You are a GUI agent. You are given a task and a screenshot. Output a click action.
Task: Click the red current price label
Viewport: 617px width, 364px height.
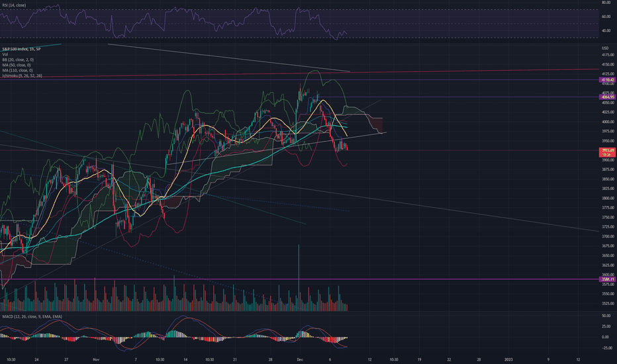[608, 152]
